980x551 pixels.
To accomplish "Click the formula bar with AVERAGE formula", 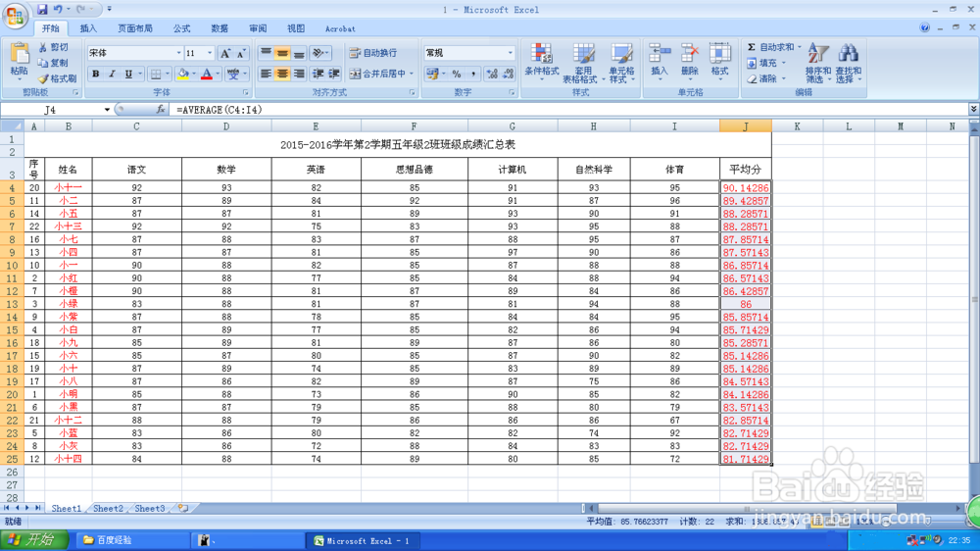I will pos(568,110).
